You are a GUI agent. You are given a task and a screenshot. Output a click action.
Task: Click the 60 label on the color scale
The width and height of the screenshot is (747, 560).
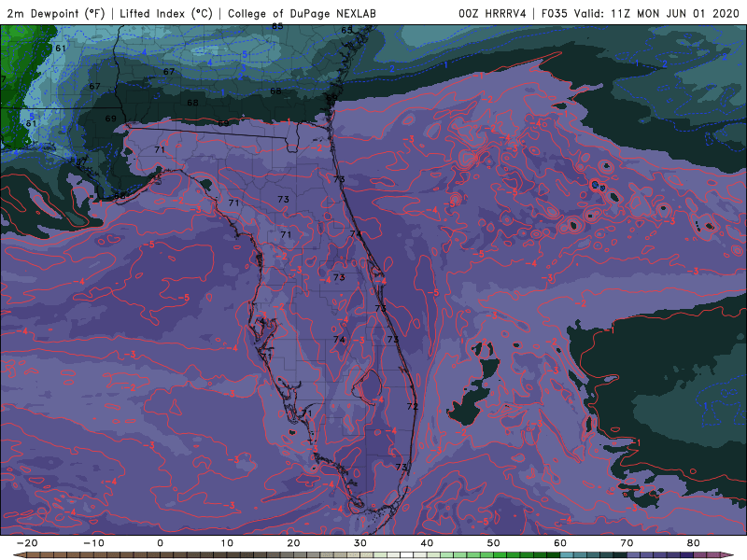pos(560,543)
